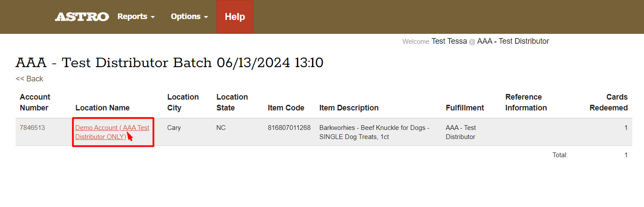The image size is (644, 207).
Task: Go back via the << Back link
Action: click(x=29, y=79)
